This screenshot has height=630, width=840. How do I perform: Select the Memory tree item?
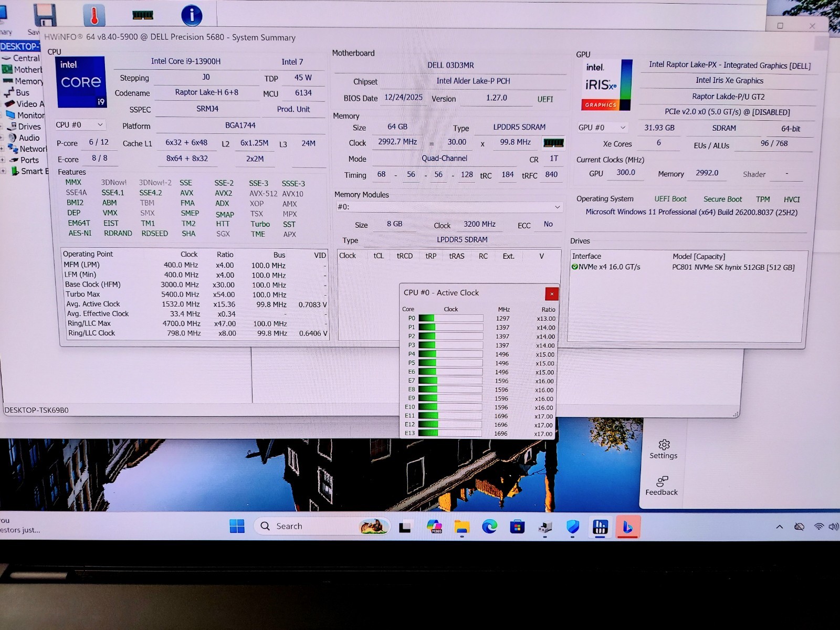point(29,81)
